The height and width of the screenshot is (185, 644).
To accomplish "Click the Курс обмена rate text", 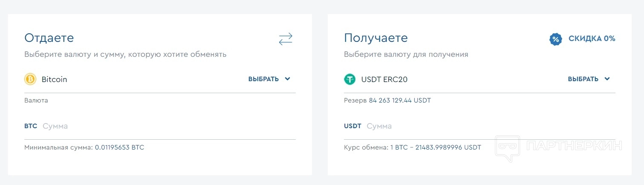I will click(412, 147).
